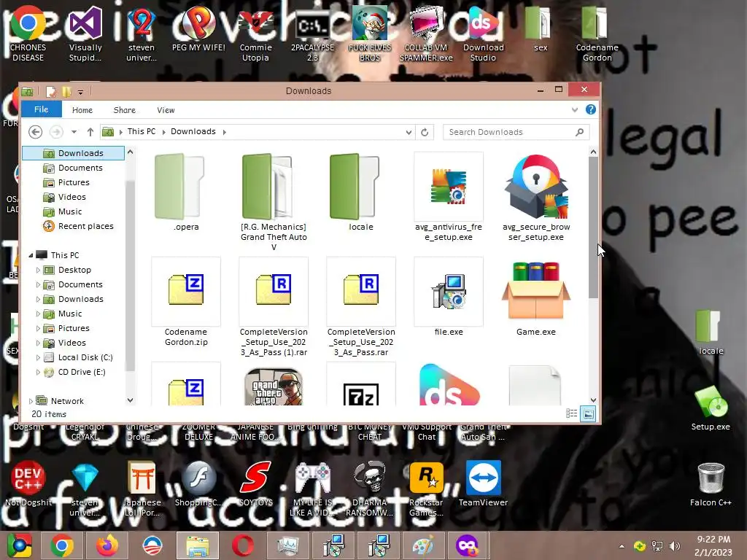Open PEG MY WIFE! desktop shortcut
Image resolution: width=747 pixels, height=560 pixels.
coord(198,29)
